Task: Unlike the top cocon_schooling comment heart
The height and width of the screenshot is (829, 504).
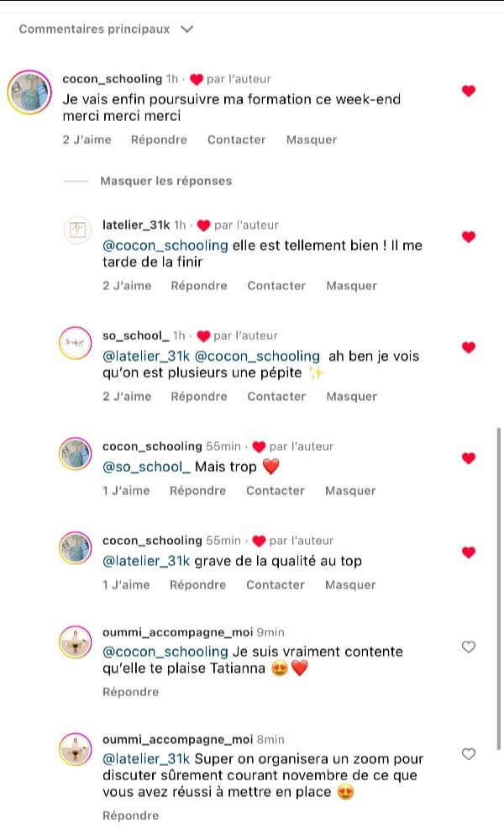Action: 469,91
